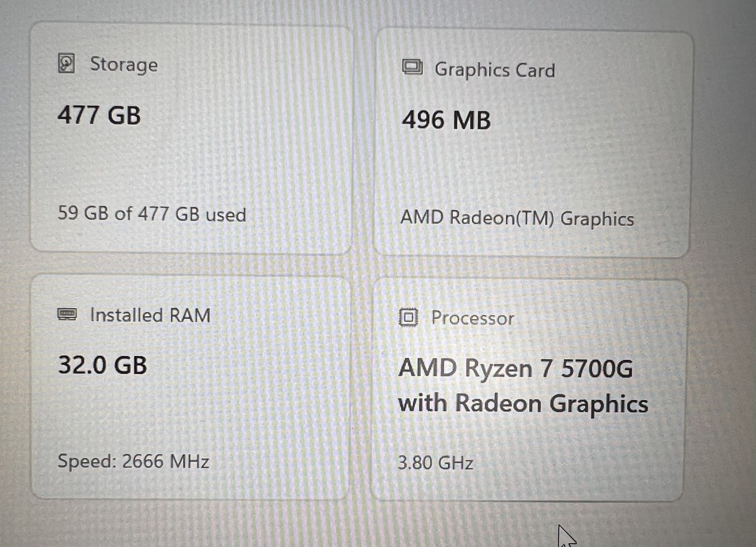Click the Speed: 2666 MHz text
Screen dimensions: 756x547
133,461
